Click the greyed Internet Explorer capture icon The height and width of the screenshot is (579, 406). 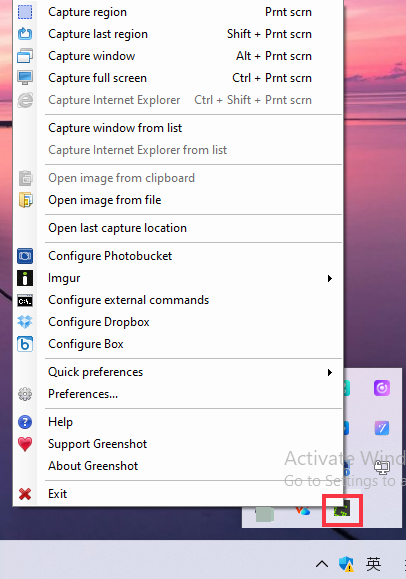point(25,100)
